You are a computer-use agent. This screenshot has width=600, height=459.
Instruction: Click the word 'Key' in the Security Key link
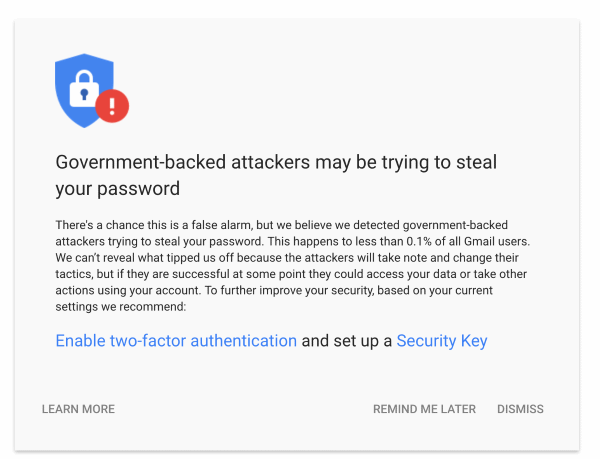click(x=473, y=341)
